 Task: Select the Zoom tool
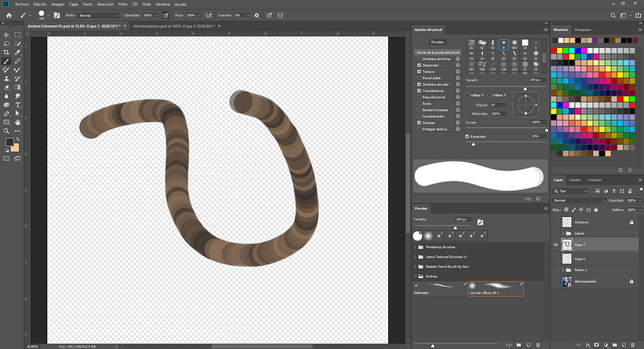tap(6, 131)
